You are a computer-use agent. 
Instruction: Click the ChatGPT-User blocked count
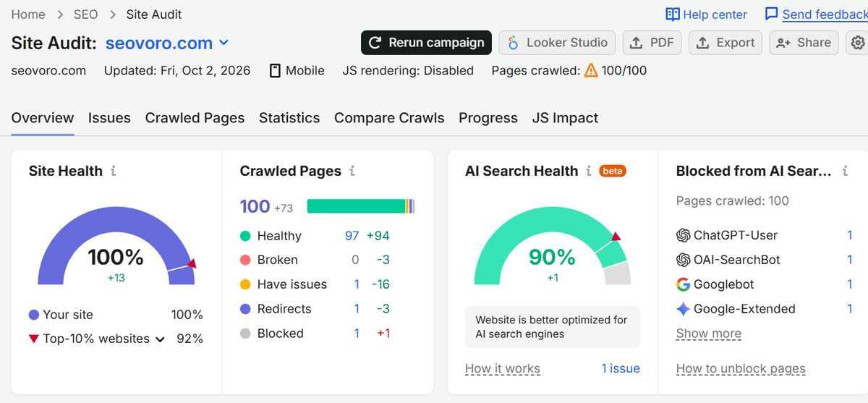(850, 235)
